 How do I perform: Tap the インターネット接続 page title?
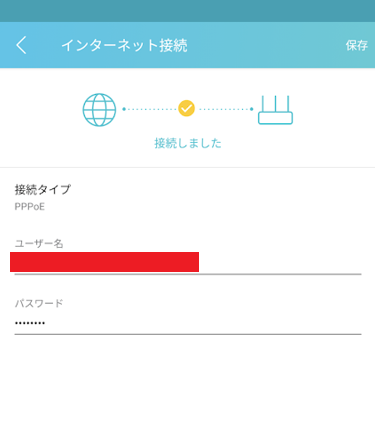[x=124, y=45]
